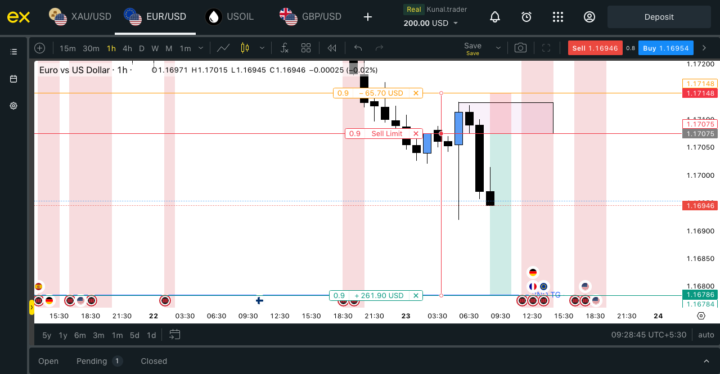This screenshot has height=374, width=720.
Task: Select the 1h timeframe
Action: (x=111, y=48)
